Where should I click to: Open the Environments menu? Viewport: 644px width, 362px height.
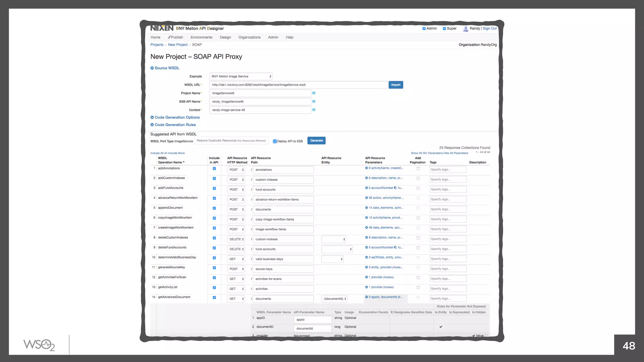point(201,37)
